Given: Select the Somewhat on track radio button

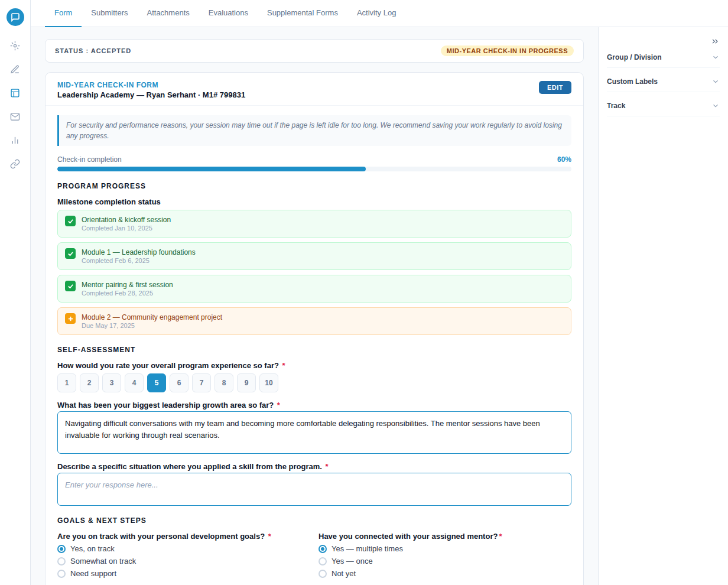Looking at the screenshot, I should 61,561.
